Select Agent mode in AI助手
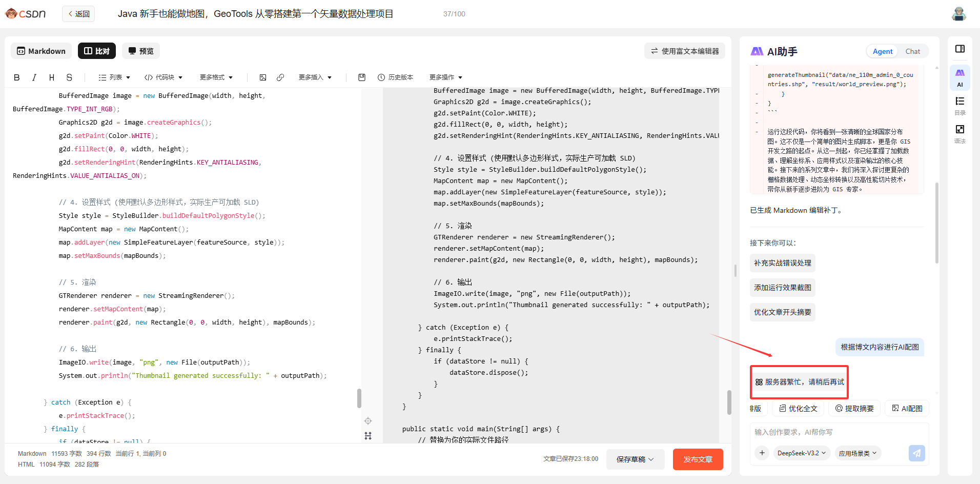 pyautogui.click(x=883, y=51)
